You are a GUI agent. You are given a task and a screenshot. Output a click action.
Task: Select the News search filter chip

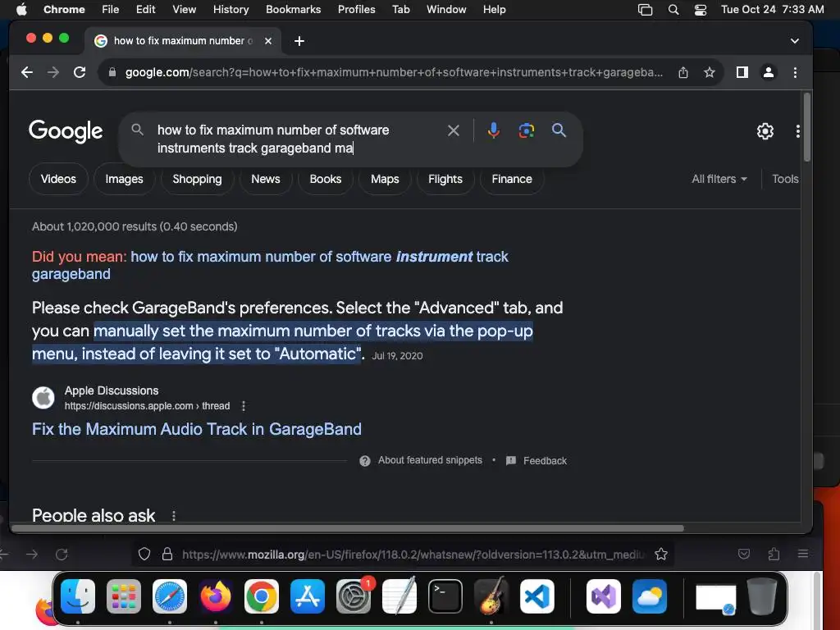tap(266, 179)
